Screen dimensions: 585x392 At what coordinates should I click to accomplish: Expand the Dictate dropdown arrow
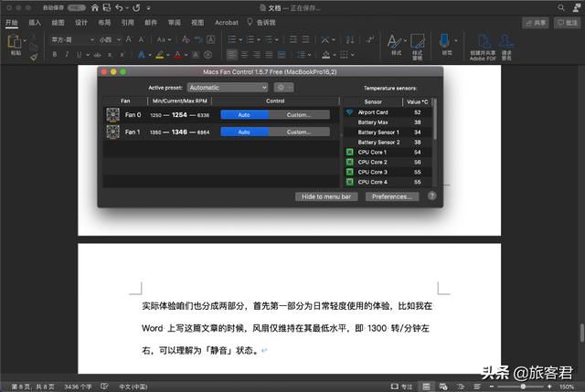(456, 40)
